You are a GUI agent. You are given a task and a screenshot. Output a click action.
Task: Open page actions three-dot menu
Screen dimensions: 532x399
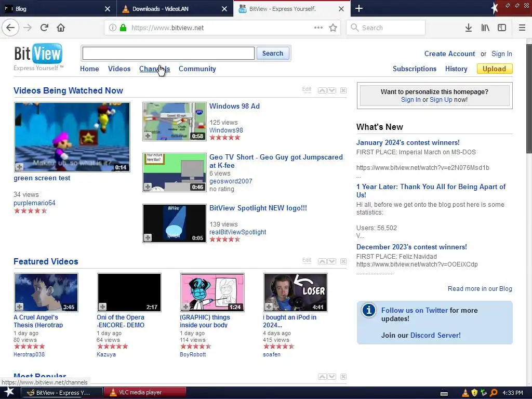coord(318,28)
